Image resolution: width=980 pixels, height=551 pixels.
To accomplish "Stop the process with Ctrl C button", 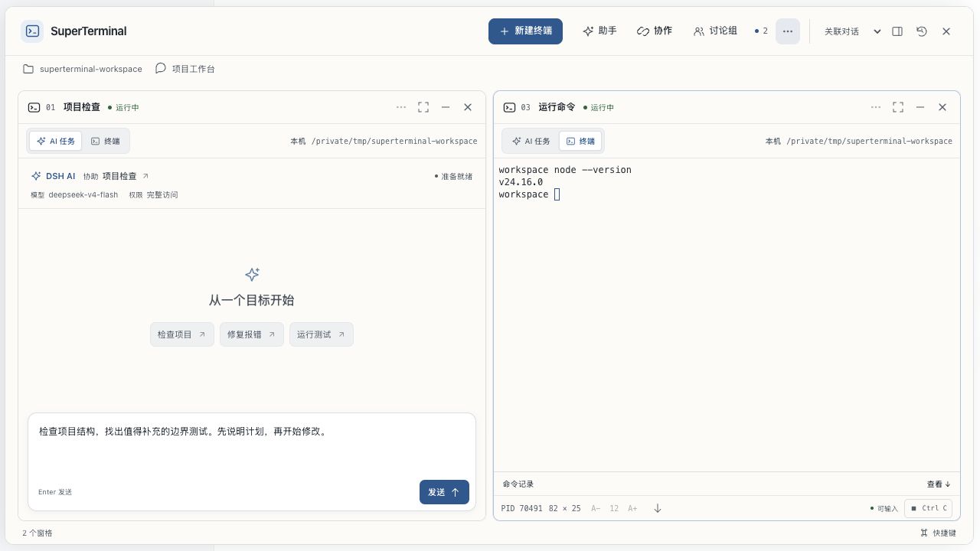I will [x=928, y=508].
